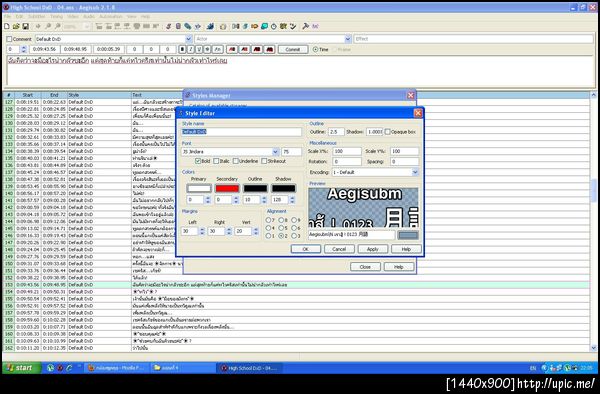Run the Spell Checker icon

[293, 26]
